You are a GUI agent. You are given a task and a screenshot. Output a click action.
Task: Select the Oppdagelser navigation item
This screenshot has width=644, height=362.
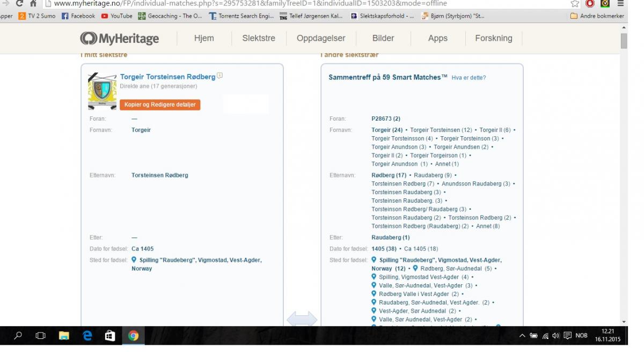coord(321,38)
